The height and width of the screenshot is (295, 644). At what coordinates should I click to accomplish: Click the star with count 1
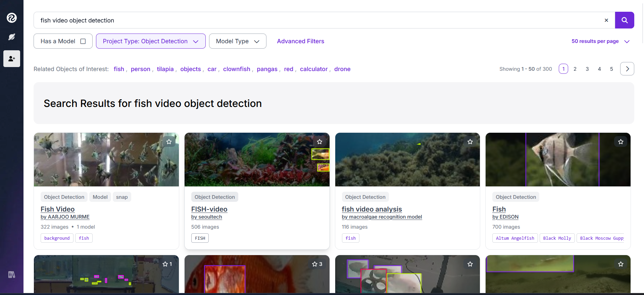(167, 264)
